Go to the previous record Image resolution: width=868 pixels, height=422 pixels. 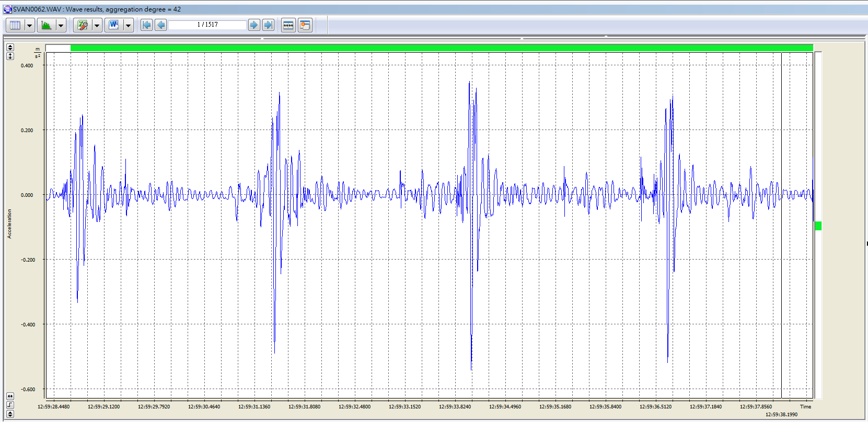(x=161, y=25)
